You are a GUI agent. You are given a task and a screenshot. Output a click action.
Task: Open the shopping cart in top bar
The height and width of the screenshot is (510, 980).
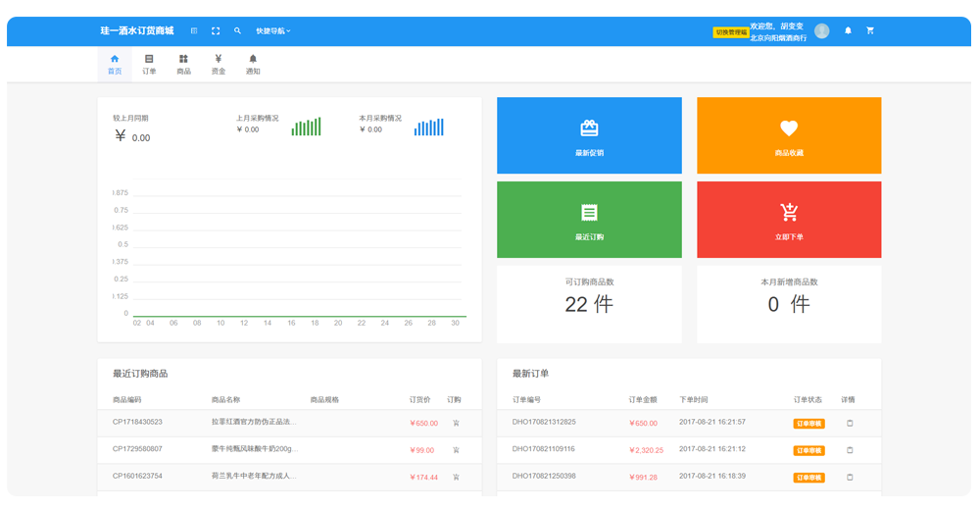(870, 30)
